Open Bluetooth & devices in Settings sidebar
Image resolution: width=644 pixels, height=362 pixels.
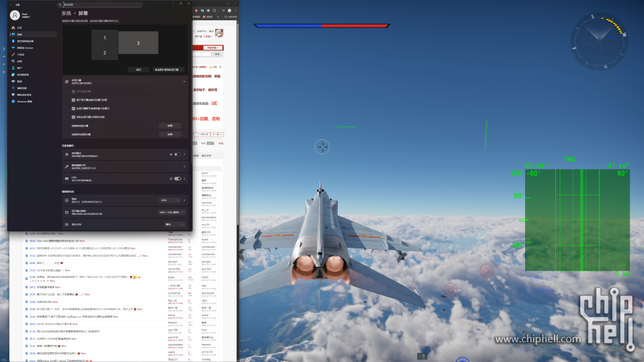coord(33,41)
